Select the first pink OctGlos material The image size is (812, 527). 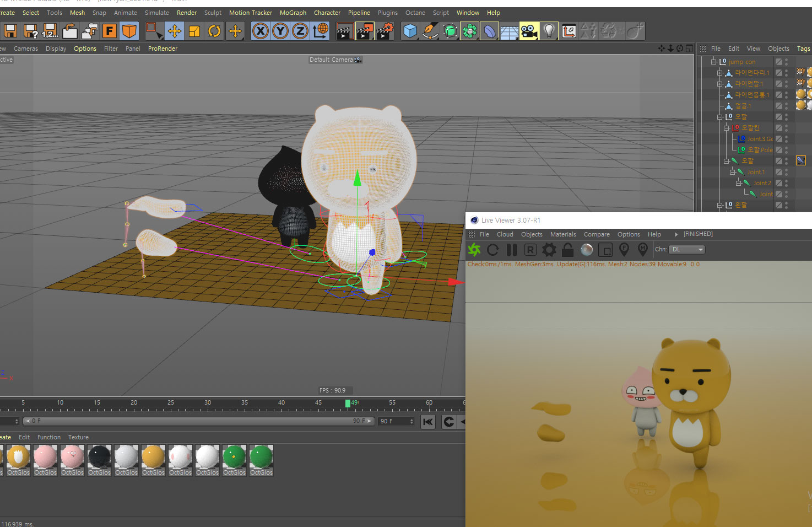point(45,461)
